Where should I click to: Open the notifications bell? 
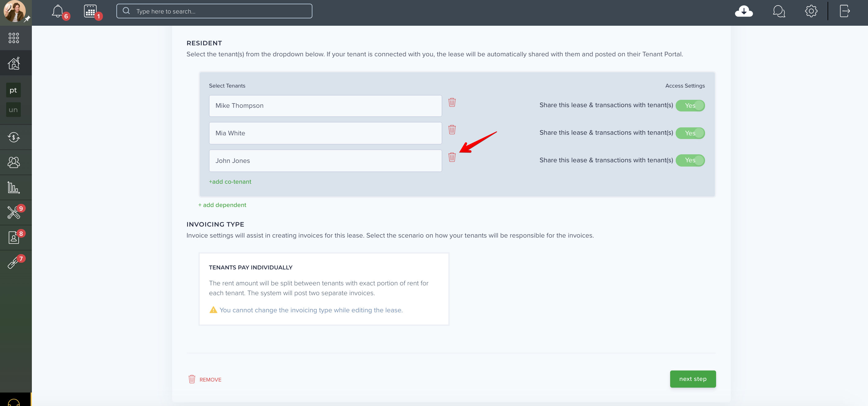[58, 11]
